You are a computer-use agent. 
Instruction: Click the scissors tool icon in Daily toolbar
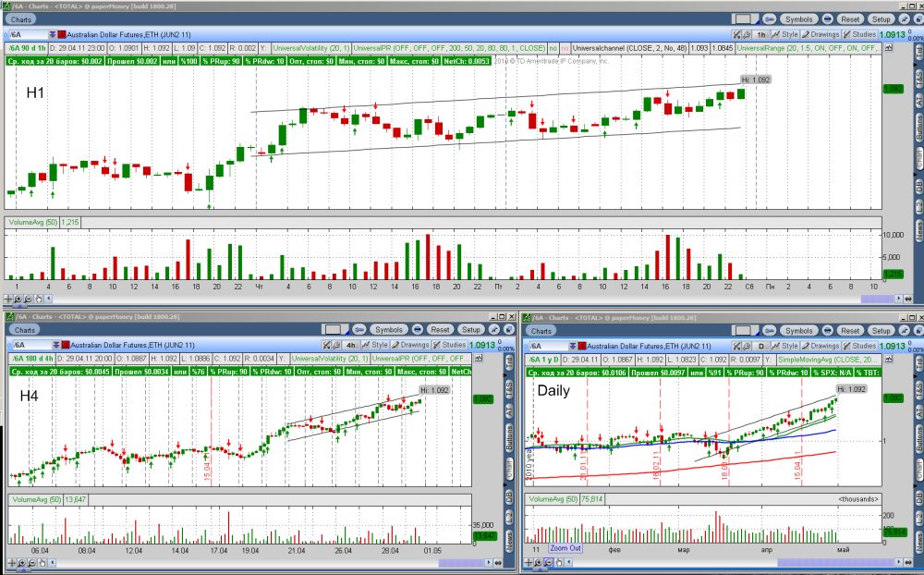(x=736, y=346)
